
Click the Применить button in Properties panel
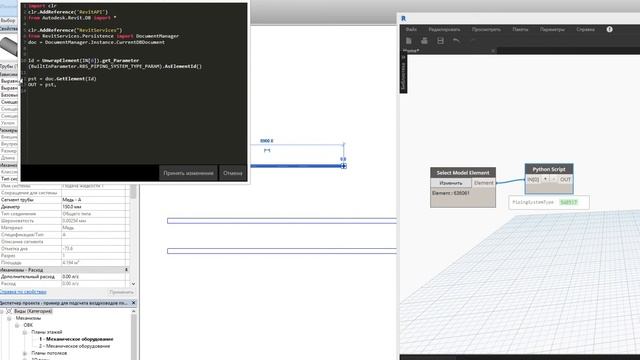(x=121, y=292)
